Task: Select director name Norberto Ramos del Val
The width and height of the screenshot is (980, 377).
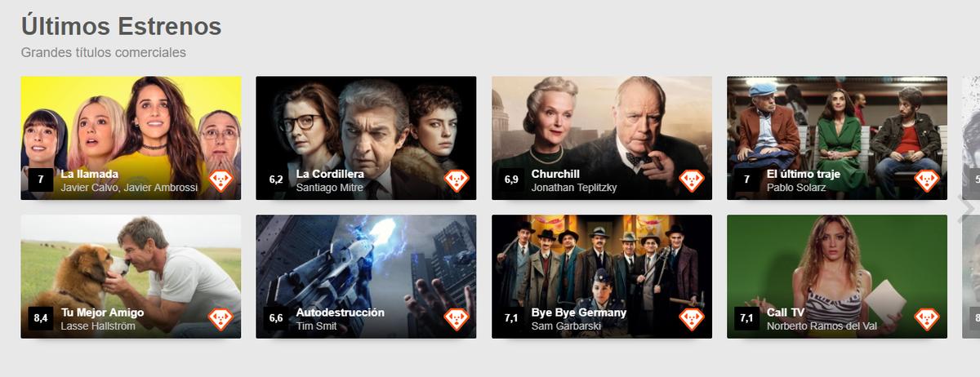Action: tap(826, 326)
